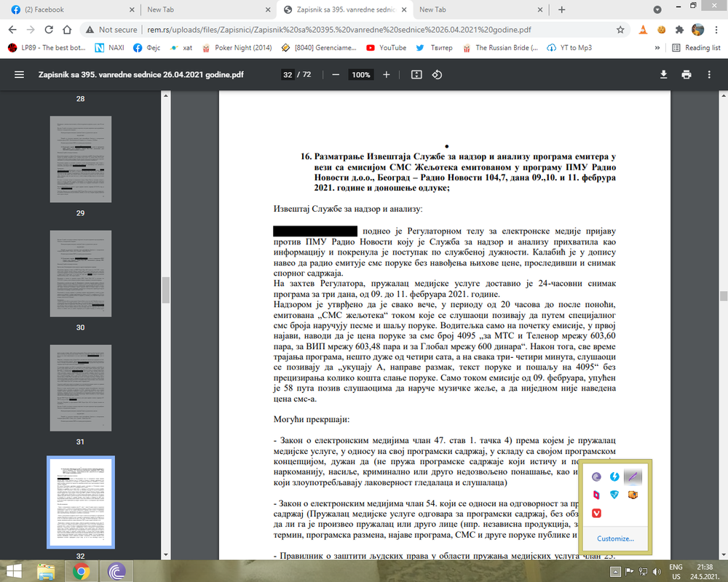Click the Not secure warning icon
Image resolution: width=728 pixels, height=582 pixels.
point(89,30)
